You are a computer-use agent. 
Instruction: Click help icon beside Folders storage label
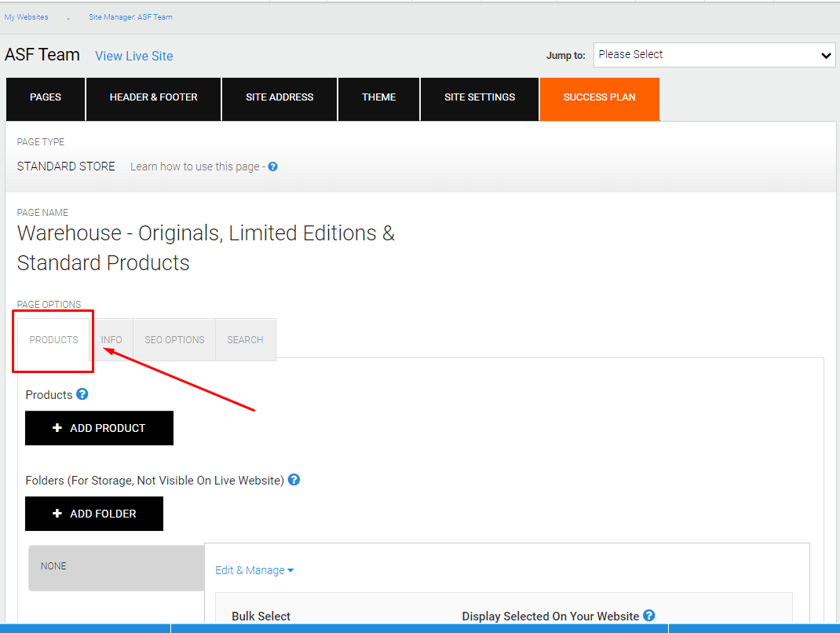pyautogui.click(x=294, y=480)
